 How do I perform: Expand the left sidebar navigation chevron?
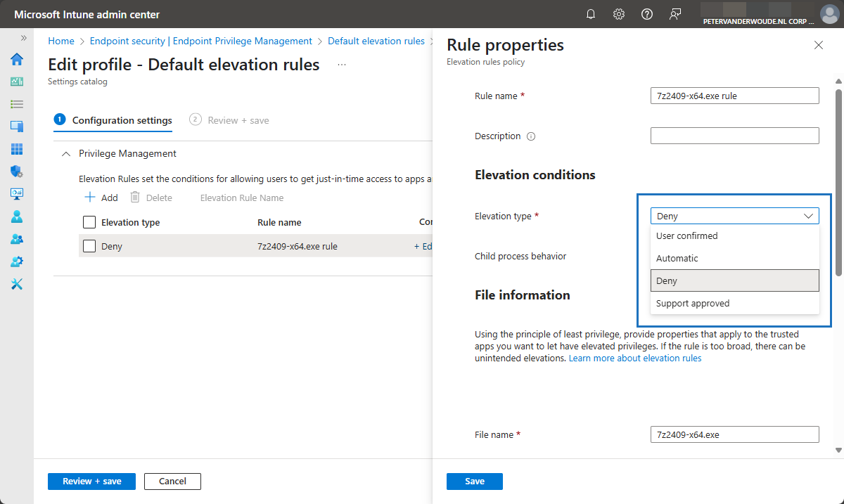click(23, 38)
